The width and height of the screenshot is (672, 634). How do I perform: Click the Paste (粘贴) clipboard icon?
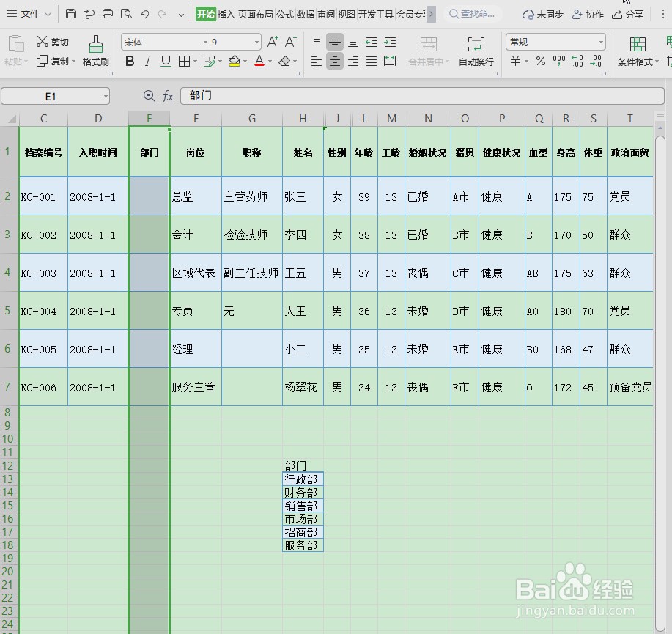tap(16, 44)
